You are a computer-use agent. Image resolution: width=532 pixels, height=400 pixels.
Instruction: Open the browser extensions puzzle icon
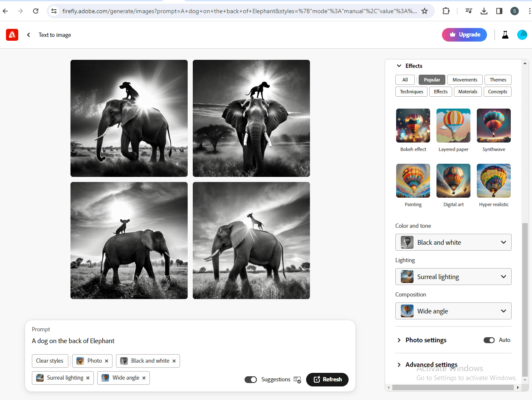[x=446, y=11]
